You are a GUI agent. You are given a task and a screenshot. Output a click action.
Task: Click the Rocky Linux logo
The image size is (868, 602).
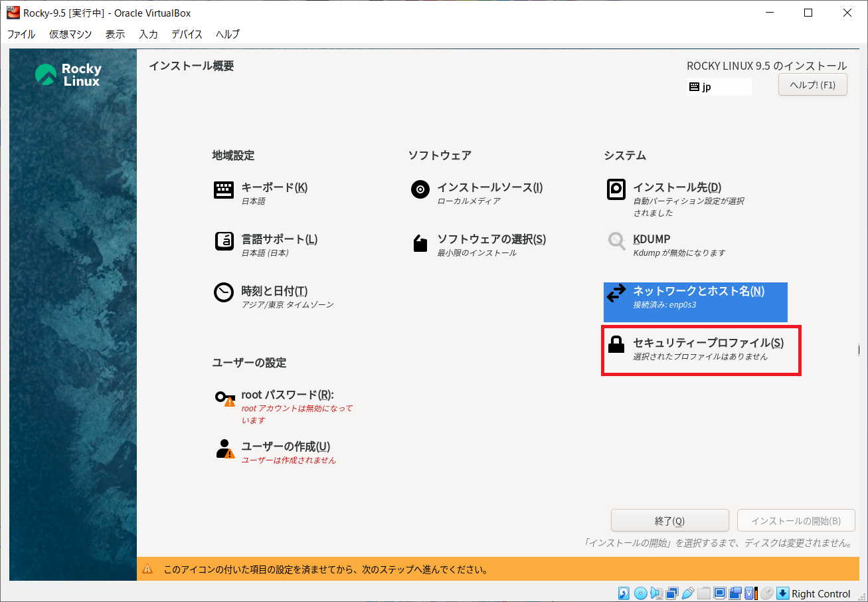[68, 74]
